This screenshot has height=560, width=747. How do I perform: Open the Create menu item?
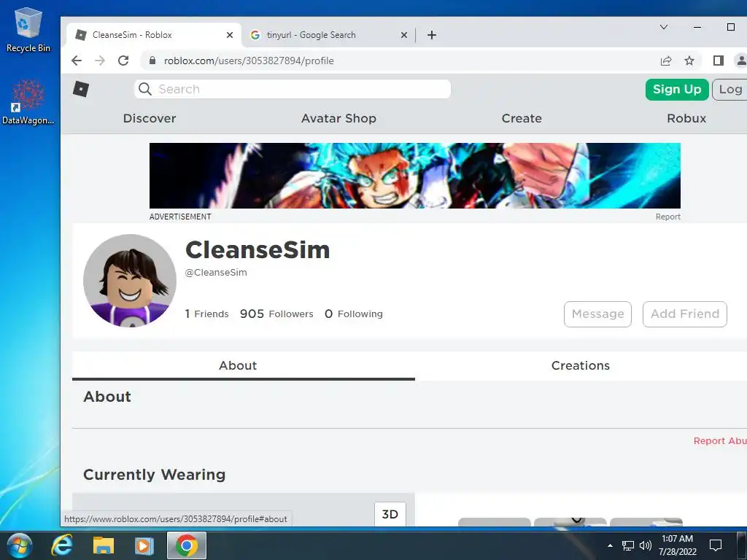522,118
